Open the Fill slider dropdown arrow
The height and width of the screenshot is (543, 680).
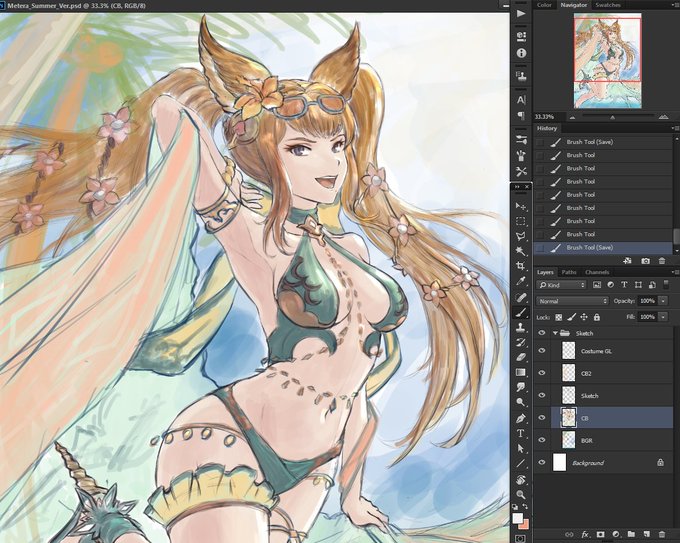(663, 317)
